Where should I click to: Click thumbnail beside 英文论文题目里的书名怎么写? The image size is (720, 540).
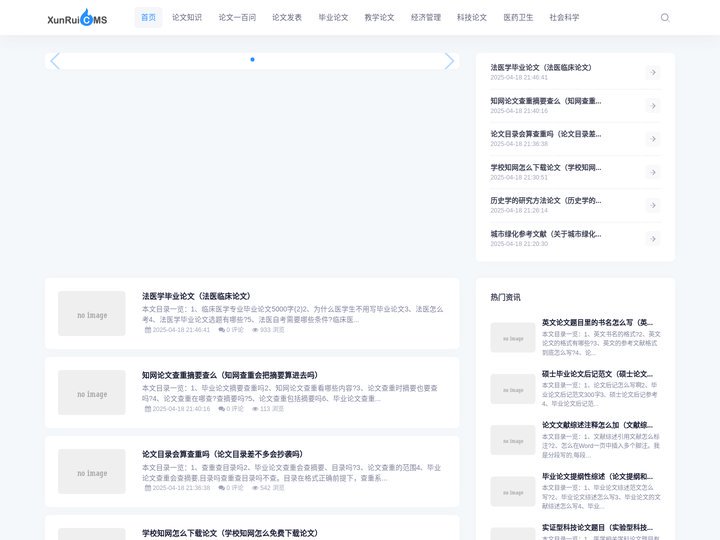click(x=513, y=338)
